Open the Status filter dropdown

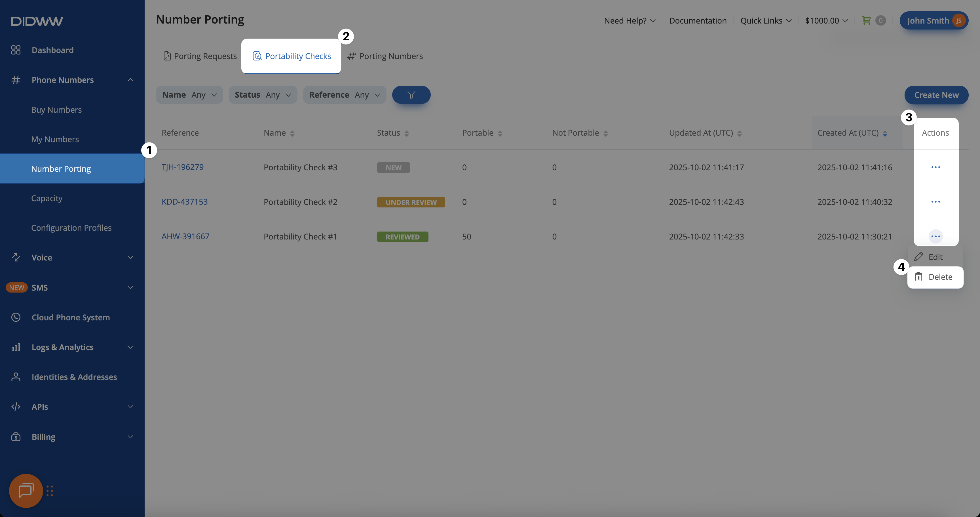(x=263, y=95)
